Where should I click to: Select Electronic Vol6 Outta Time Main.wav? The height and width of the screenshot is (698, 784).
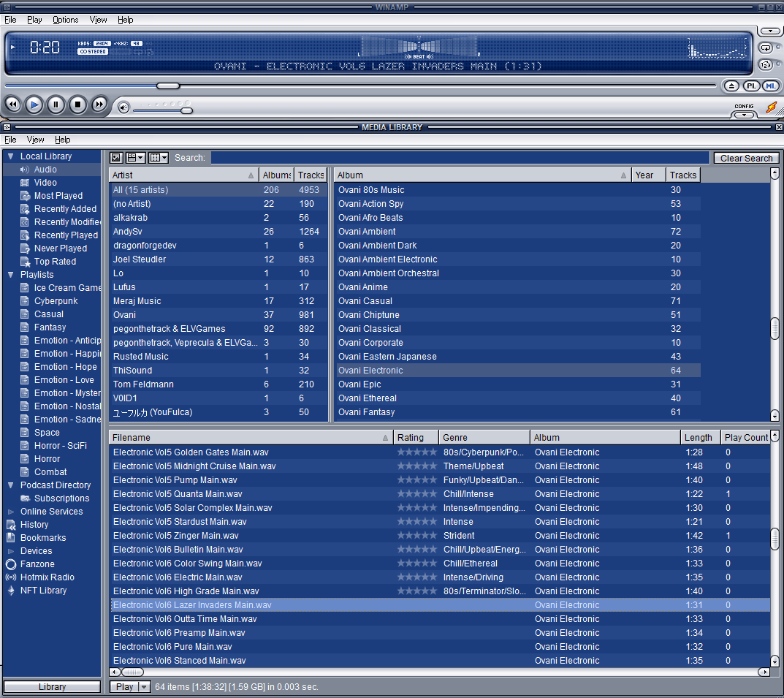tap(440, 619)
